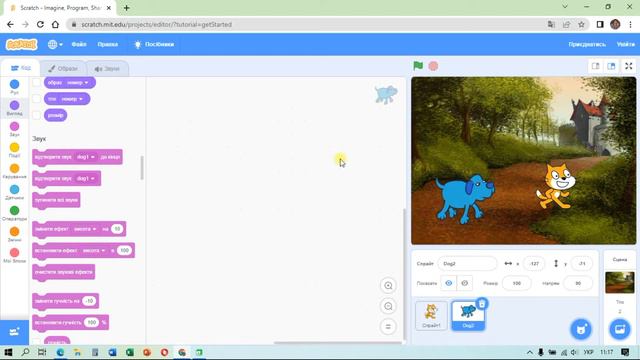Show the sprite with open-eye button

[x=449, y=283]
